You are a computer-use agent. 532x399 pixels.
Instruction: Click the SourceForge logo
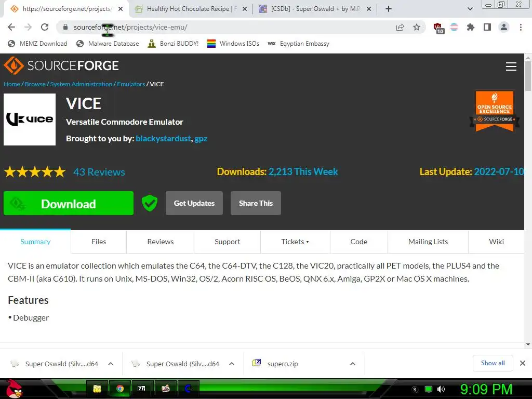tap(61, 65)
